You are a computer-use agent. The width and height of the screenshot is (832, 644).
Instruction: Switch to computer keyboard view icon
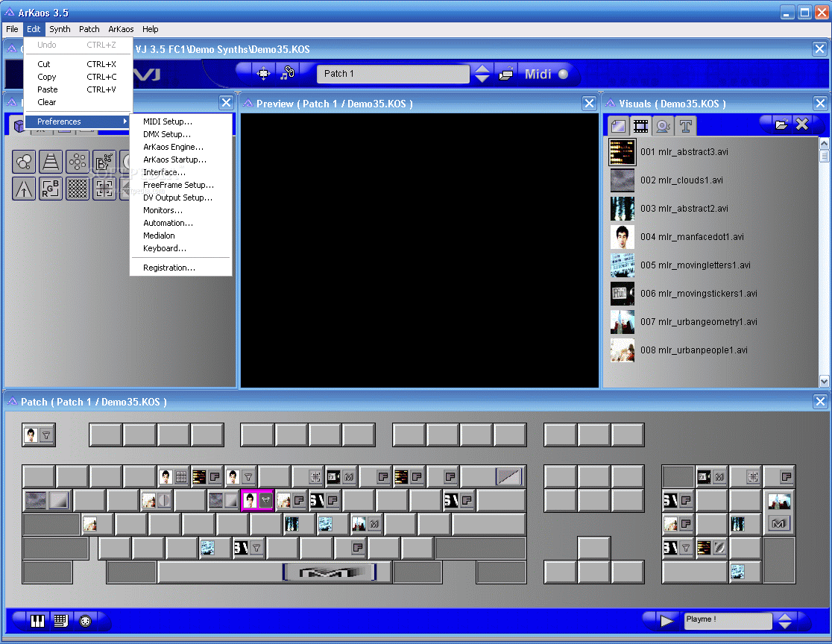coord(60,621)
